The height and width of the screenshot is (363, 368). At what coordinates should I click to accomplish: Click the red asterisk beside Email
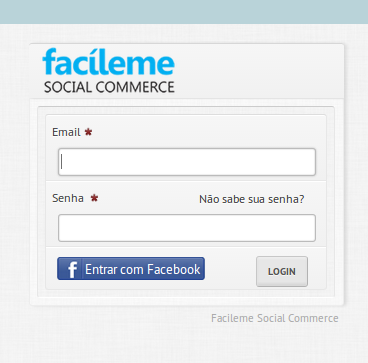88,132
